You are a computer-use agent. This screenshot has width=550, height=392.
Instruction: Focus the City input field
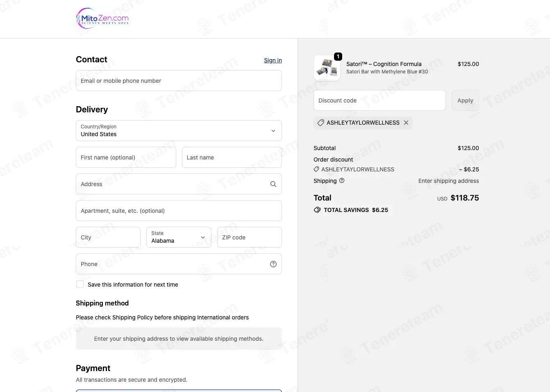(x=108, y=237)
